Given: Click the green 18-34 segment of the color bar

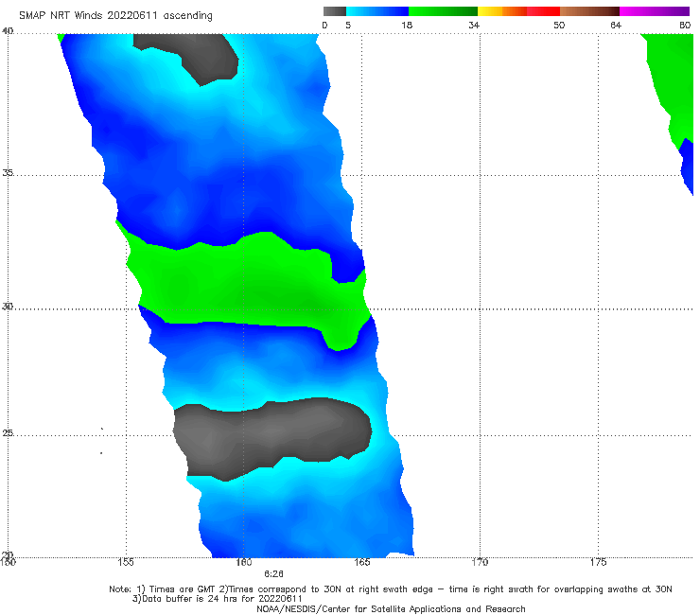Looking at the screenshot, I should pos(443,11).
